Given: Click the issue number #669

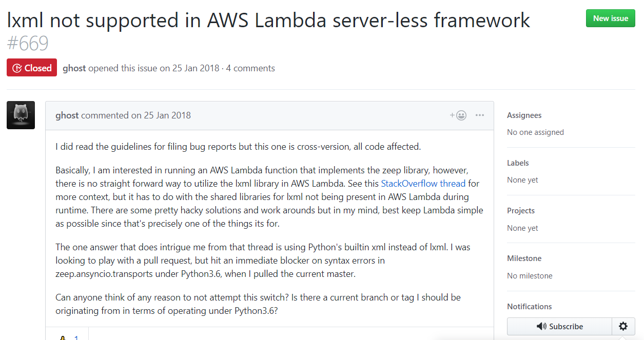Looking at the screenshot, I should pos(28,44).
